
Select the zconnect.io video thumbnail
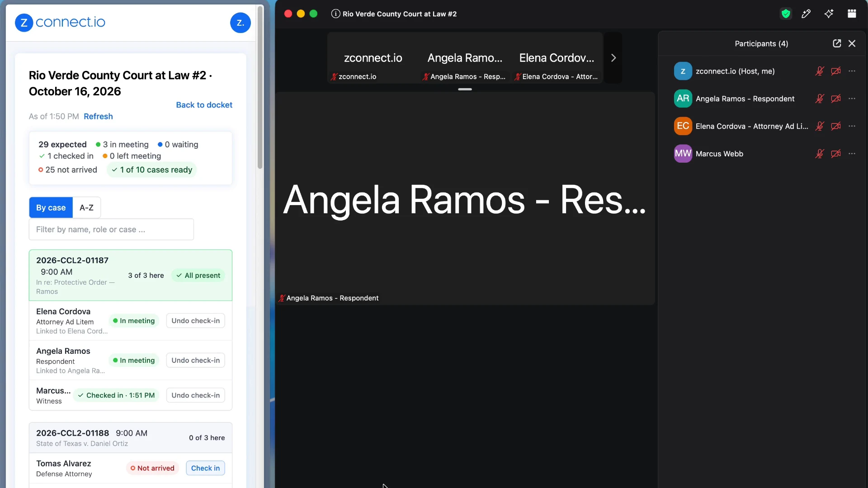[x=373, y=58]
